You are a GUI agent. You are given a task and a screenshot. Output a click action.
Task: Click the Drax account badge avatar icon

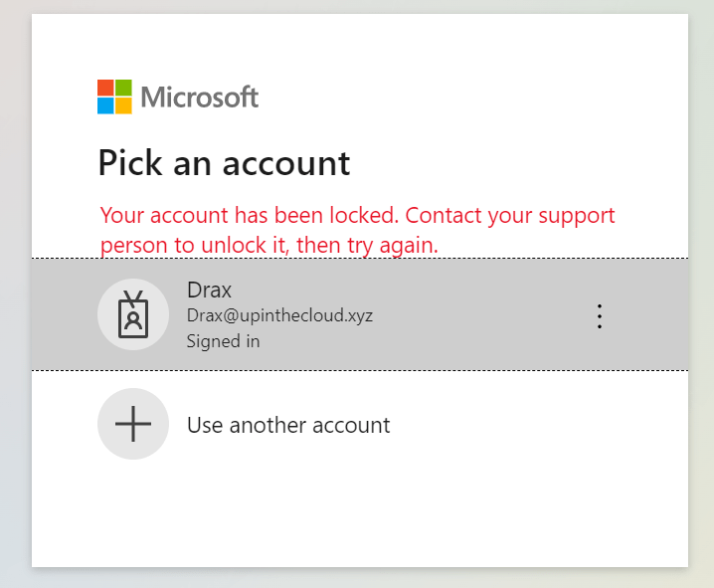point(133,315)
